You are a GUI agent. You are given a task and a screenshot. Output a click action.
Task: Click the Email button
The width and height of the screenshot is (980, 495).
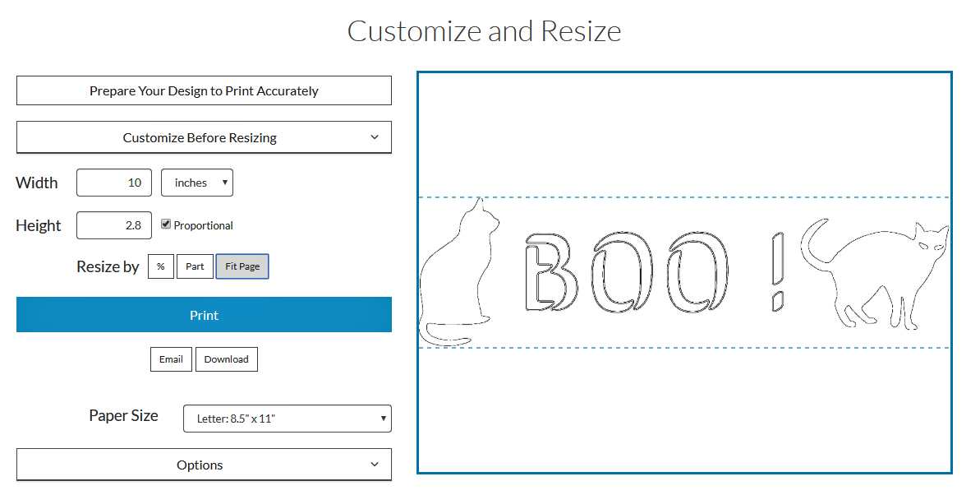171,359
